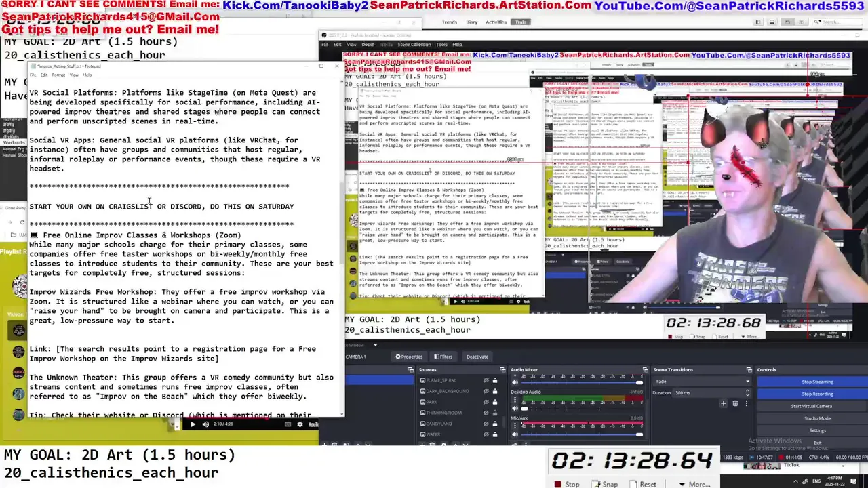Click the ENG language indicator
Viewport: 868px width, 488px height.
click(816, 481)
